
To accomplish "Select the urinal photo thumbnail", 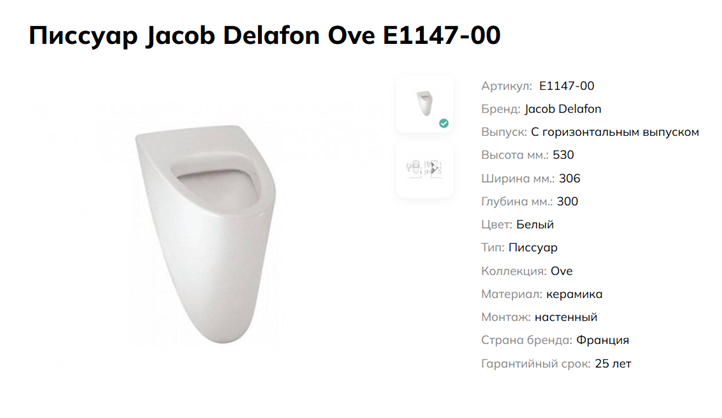I will (423, 103).
